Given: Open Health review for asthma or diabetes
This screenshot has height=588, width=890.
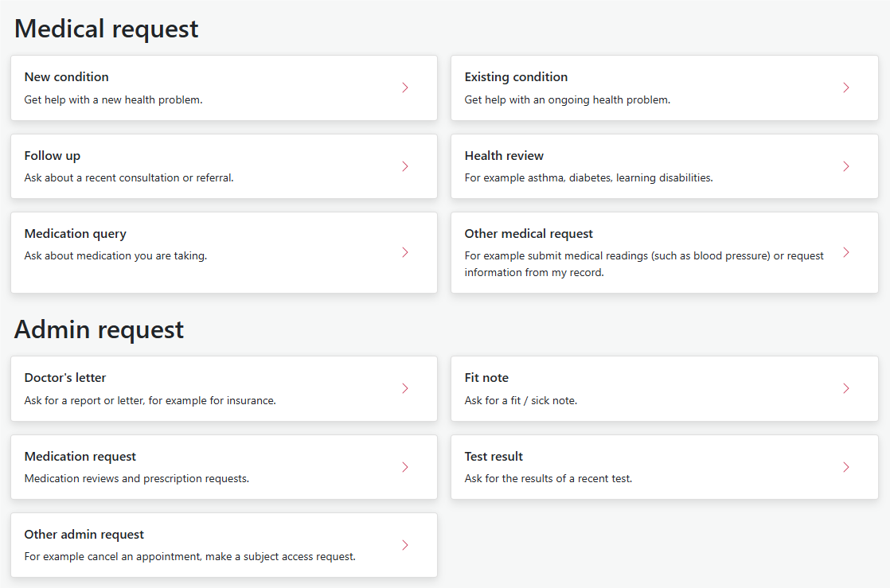Looking at the screenshot, I should [x=588, y=178].
